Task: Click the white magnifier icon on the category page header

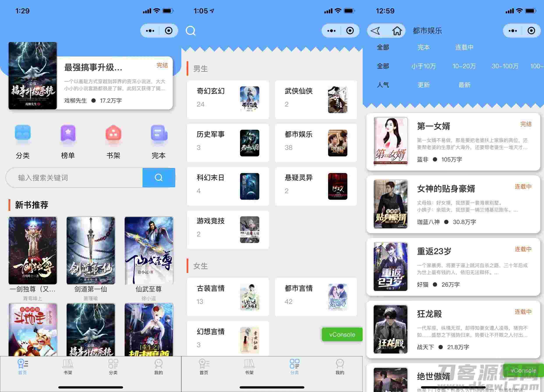Action: [x=191, y=31]
